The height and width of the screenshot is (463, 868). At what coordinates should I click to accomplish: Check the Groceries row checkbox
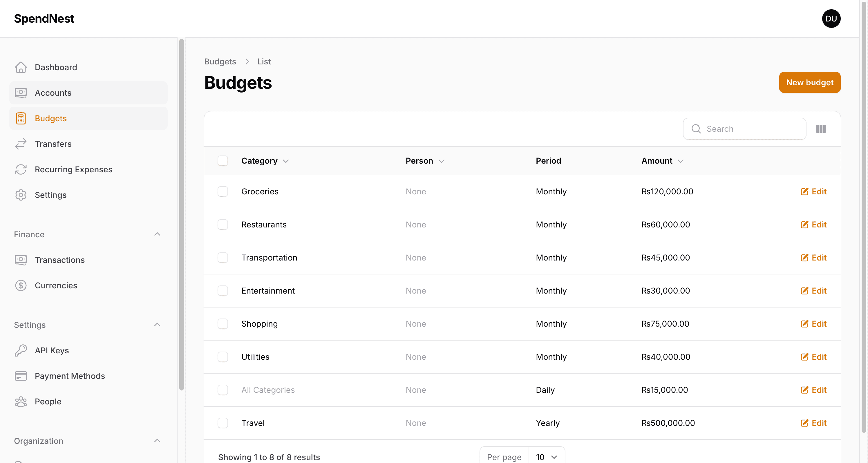[223, 191]
